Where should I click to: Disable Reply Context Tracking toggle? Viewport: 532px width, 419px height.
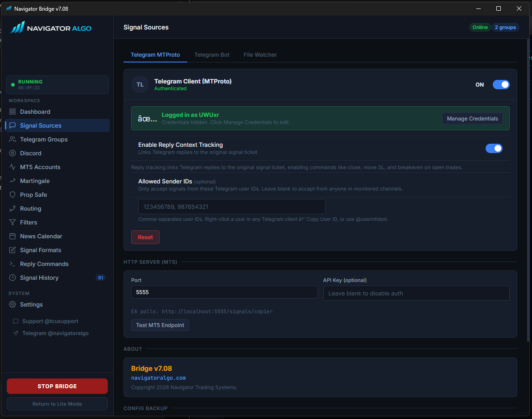[x=494, y=149]
